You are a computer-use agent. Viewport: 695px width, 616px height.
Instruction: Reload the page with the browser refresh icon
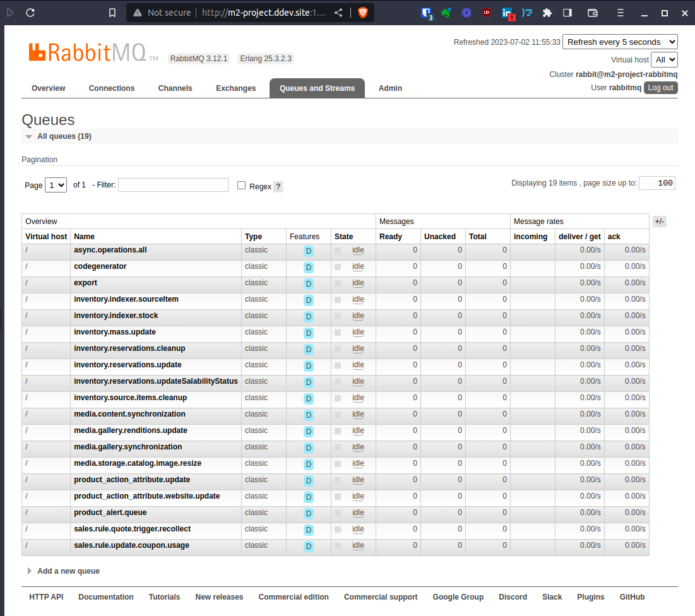pos(30,13)
